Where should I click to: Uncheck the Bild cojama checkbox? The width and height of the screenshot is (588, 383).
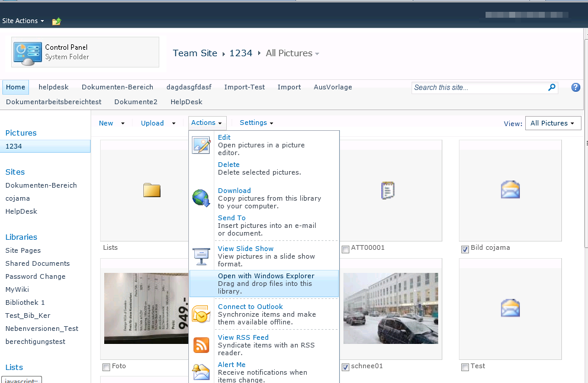point(465,249)
